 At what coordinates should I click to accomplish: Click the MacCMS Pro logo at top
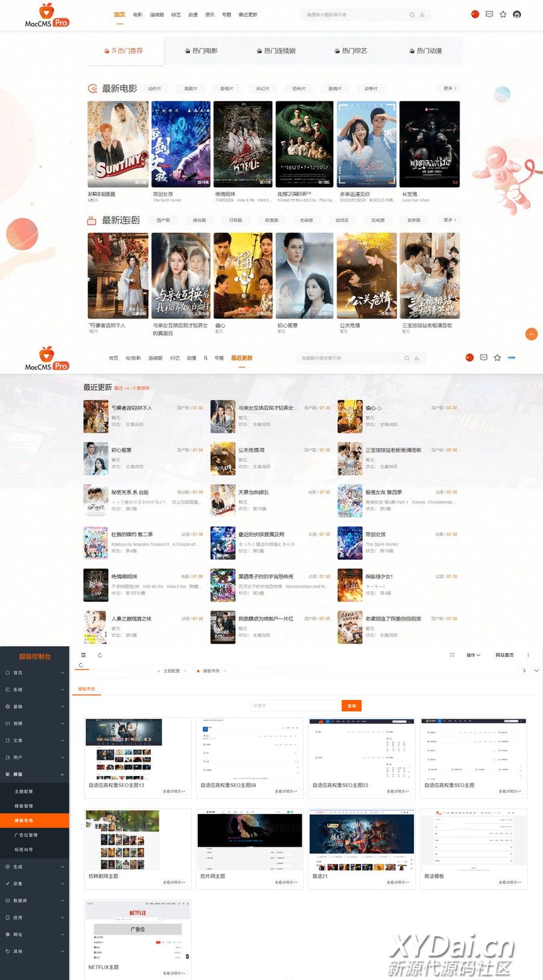click(47, 16)
